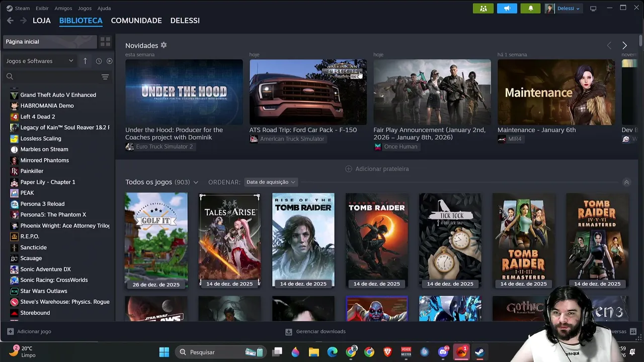Open Gerenciar downloads
Screen dimensions: 644x362
(315, 331)
